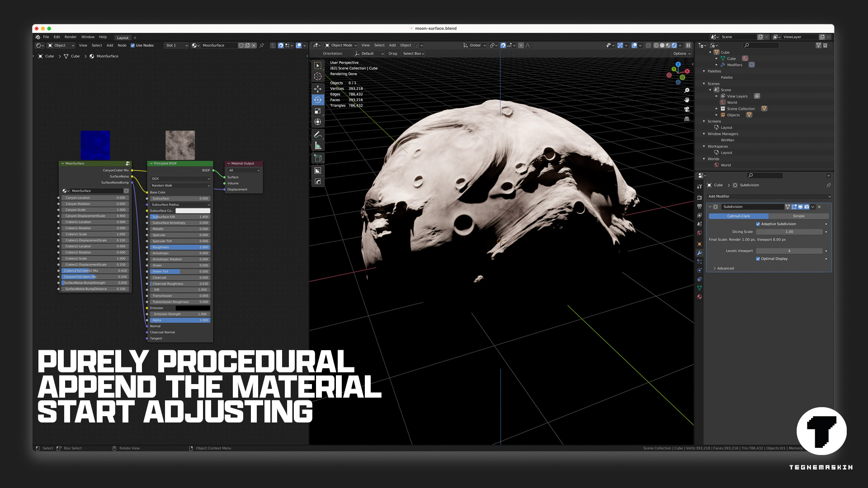Screen dimensions: 868x488
Task: Open the View menu in the 3D viewport
Action: [365, 45]
